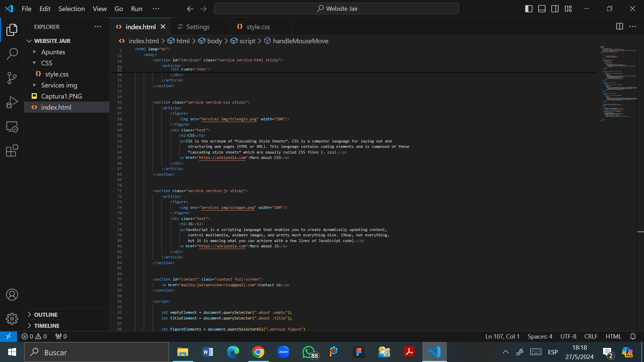644x362 pixels.
Task: Click the Accounts icon in the Activity Bar
Action: pyautogui.click(x=12, y=295)
